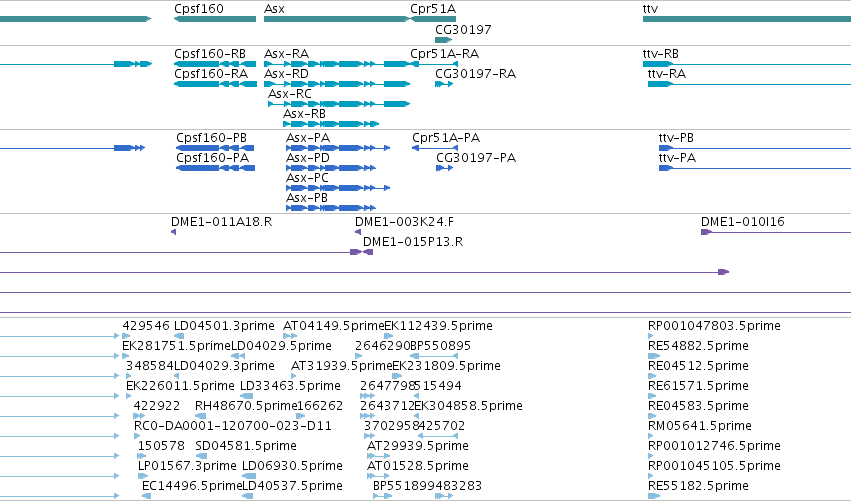851x501 pixels.
Task: Open the EK231809.5prime EST label
Action: point(446,366)
